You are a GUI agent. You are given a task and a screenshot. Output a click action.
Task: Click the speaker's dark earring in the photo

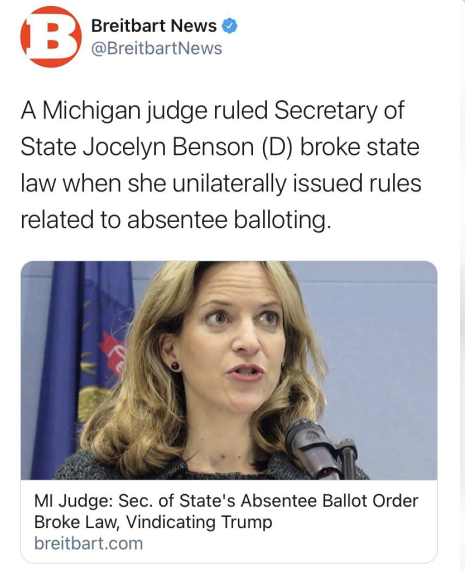[175, 365]
